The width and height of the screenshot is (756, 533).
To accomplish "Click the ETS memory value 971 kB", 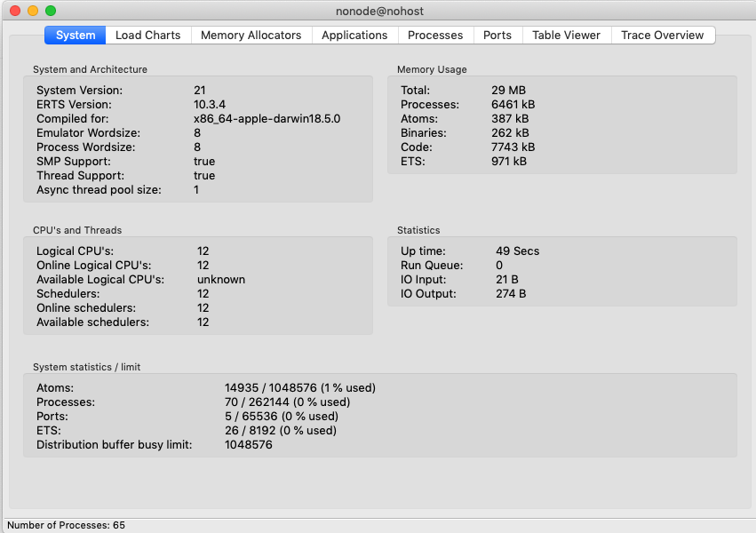I will point(509,162).
